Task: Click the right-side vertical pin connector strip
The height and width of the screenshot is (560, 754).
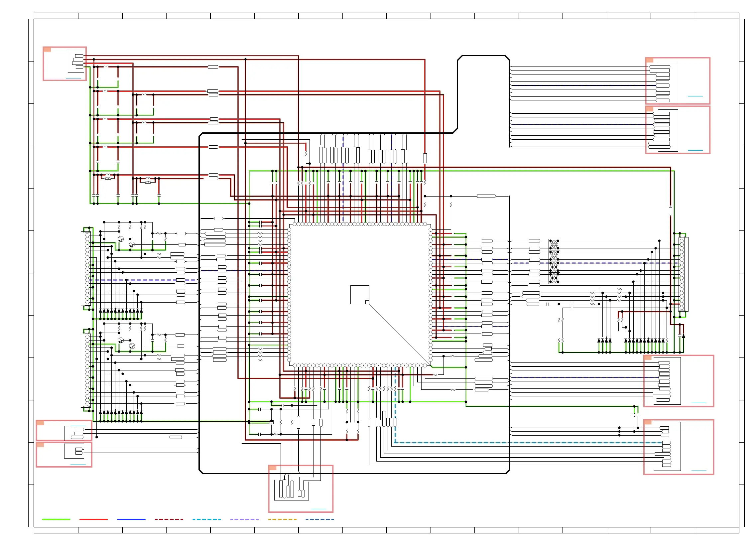Action: tap(682, 274)
